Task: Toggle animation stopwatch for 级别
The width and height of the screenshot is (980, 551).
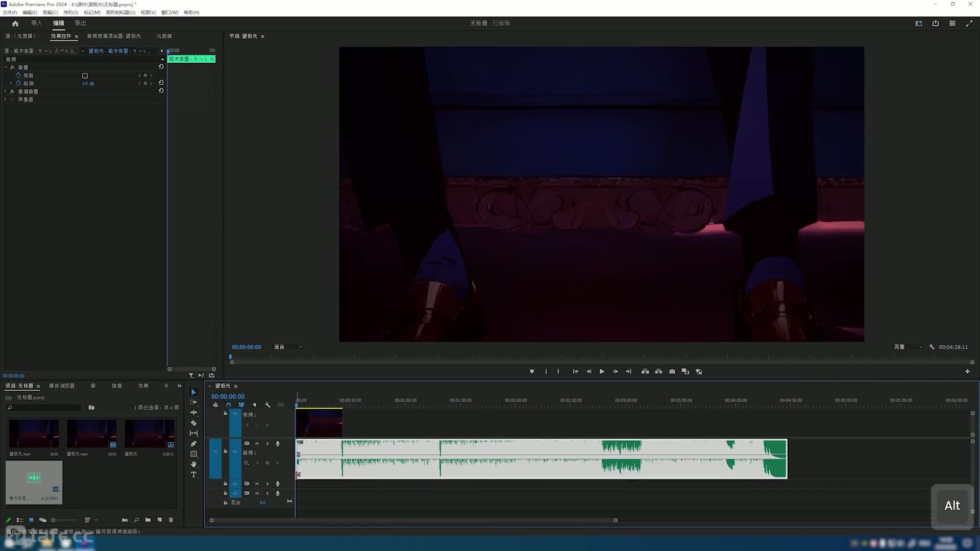Action: coord(18,83)
